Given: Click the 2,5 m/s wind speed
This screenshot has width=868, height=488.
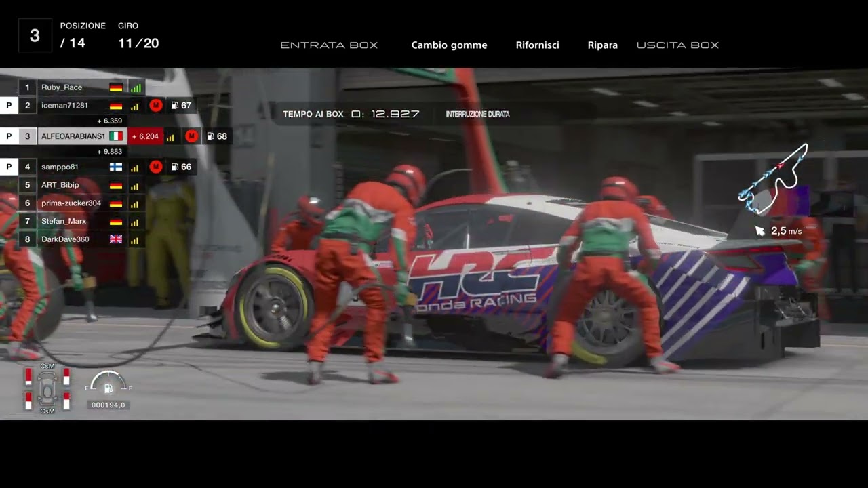Looking at the screenshot, I should 787,231.
